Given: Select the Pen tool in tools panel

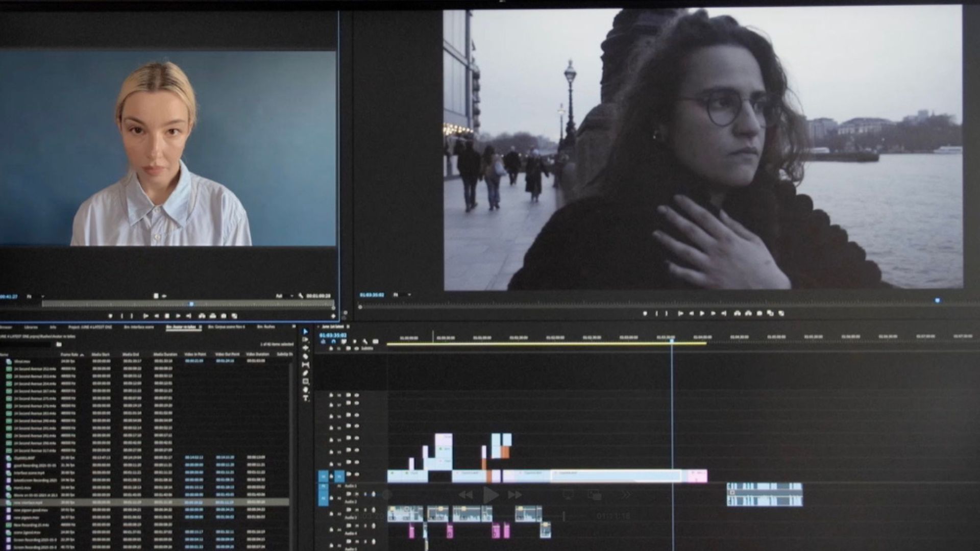Looking at the screenshot, I should [305, 373].
